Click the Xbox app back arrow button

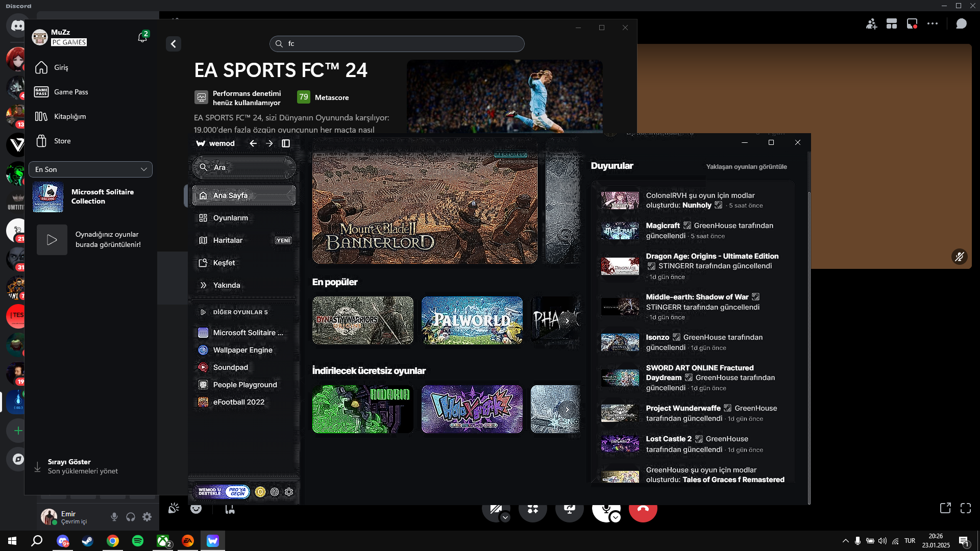(174, 44)
